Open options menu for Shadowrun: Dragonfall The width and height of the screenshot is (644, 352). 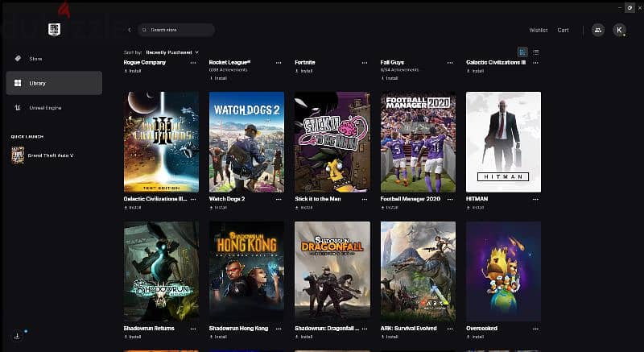point(365,329)
